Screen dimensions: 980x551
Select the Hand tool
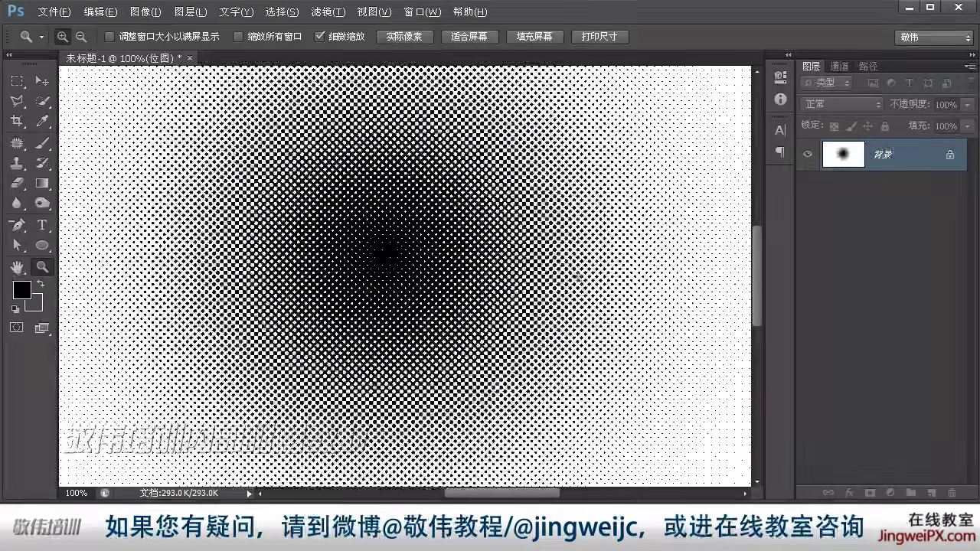tap(17, 267)
